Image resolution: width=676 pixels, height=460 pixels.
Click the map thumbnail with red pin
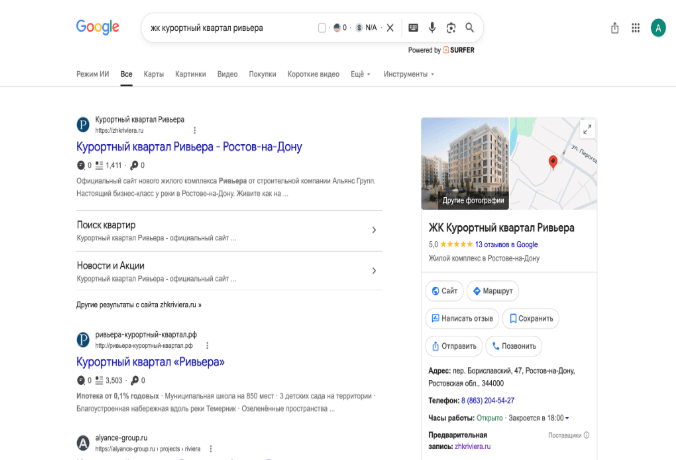click(x=554, y=163)
